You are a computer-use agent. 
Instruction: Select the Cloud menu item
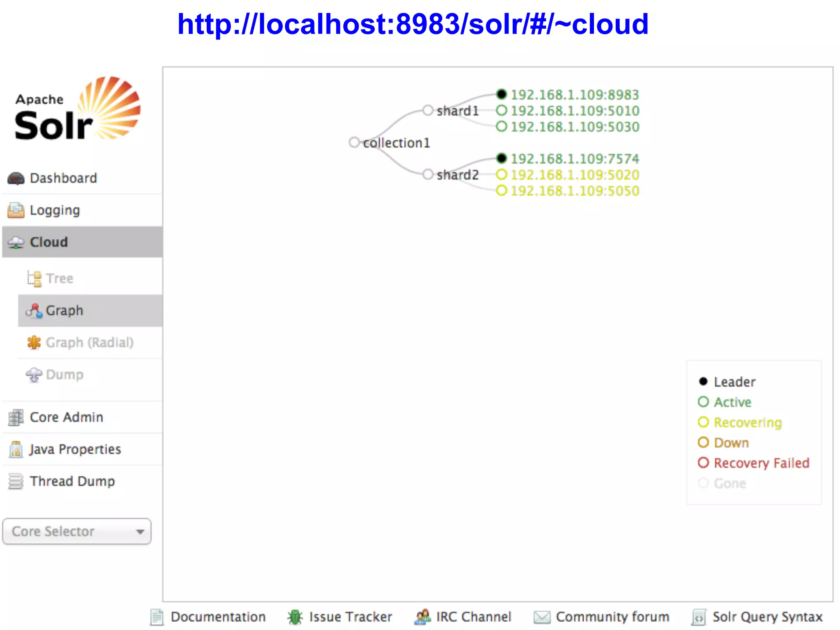(x=48, y=242)
